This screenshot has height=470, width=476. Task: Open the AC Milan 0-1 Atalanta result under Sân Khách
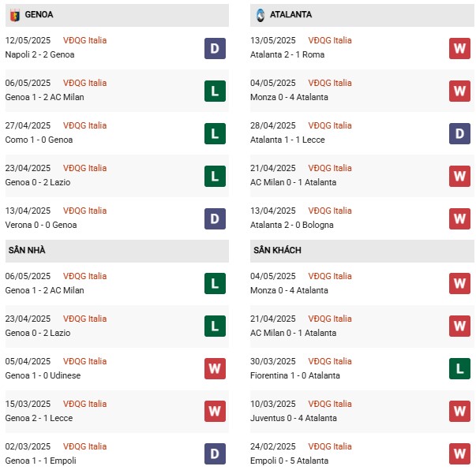pos(293,333)
